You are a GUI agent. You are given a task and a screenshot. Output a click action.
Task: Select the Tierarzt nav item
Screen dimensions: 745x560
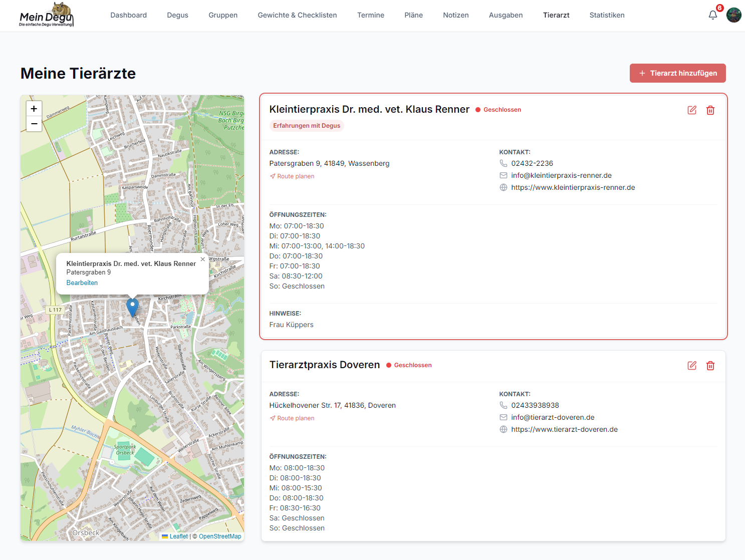coord(556,15)
